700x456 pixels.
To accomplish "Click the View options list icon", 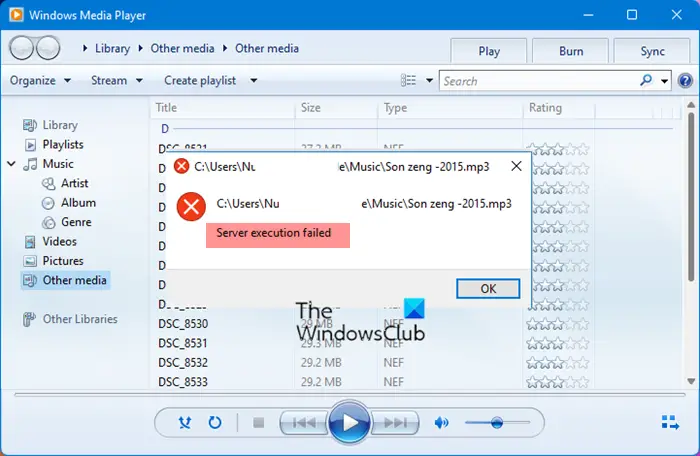I will 408,80.
